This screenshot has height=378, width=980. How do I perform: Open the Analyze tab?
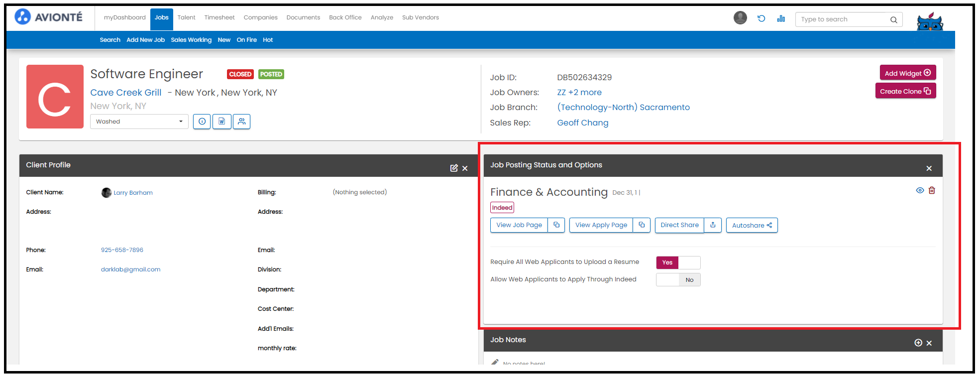tap(382, 17)
